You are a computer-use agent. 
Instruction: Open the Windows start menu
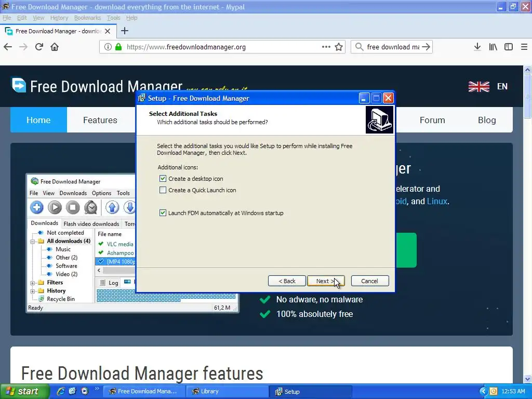tap(25, 391)
